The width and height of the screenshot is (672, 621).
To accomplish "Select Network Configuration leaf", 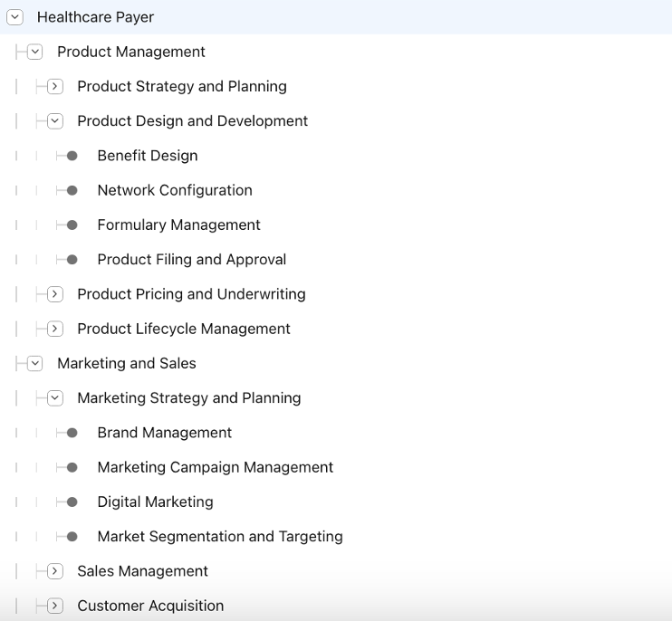I will [x=174, y=190].
